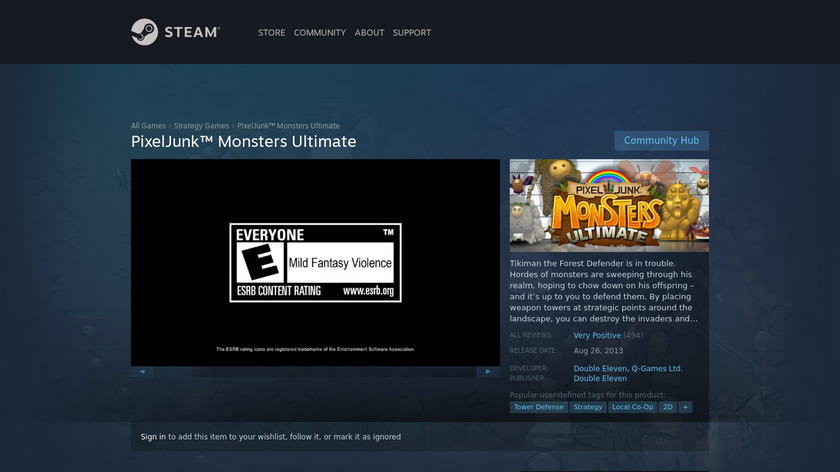Go to All Games breadcrumb
Viewport: 840px width, 472px height.
tap(148, 126)
